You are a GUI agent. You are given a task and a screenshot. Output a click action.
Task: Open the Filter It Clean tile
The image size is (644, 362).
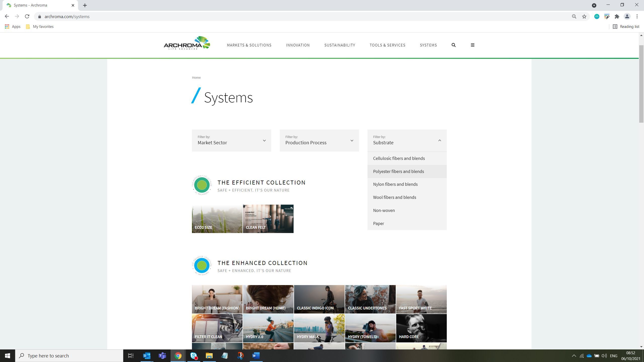[x=217, y=328]
